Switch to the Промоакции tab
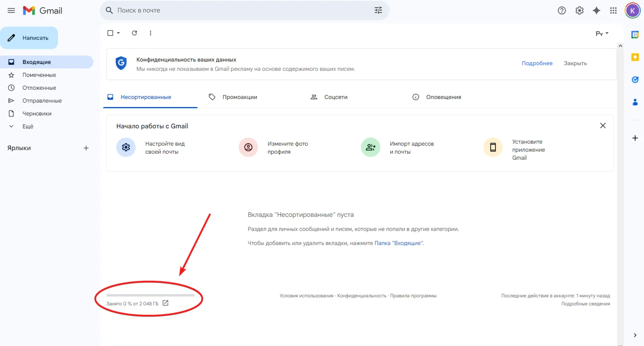 [239, 97]
